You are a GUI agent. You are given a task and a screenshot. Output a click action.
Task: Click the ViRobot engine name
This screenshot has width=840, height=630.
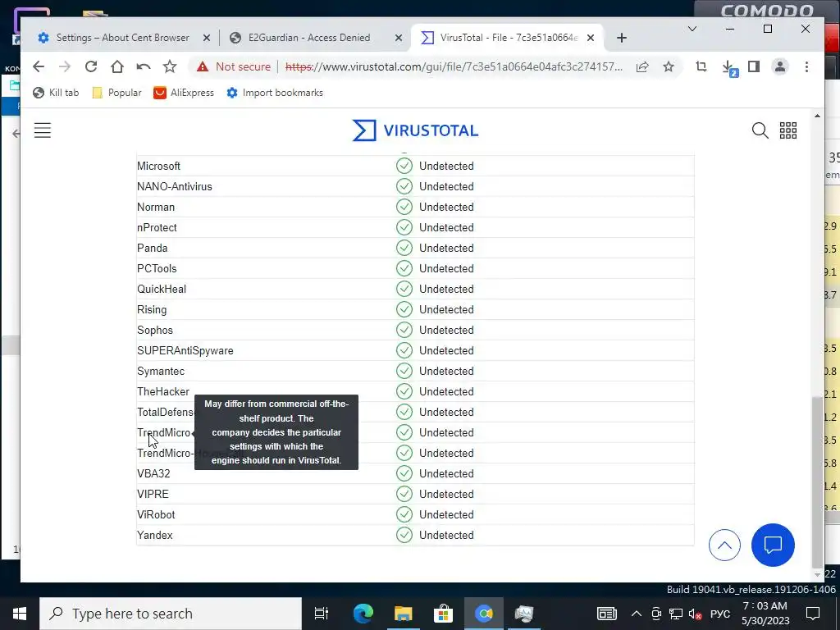point(156,515)
